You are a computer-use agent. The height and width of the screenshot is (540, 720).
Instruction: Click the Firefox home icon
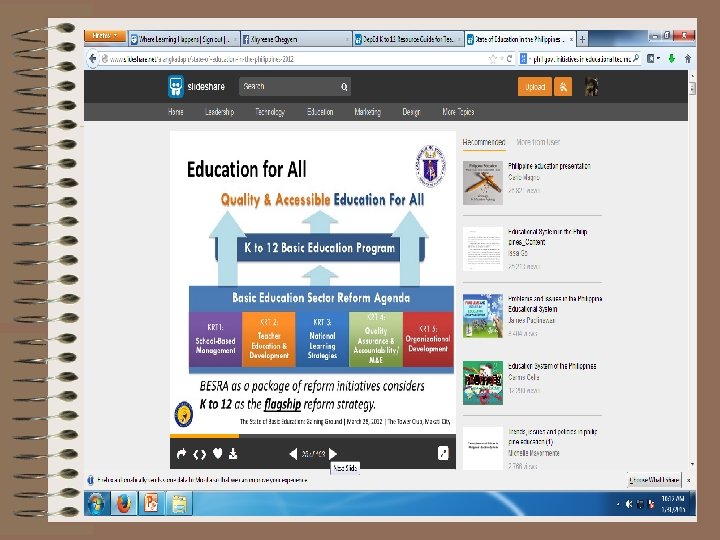point(687,58)
